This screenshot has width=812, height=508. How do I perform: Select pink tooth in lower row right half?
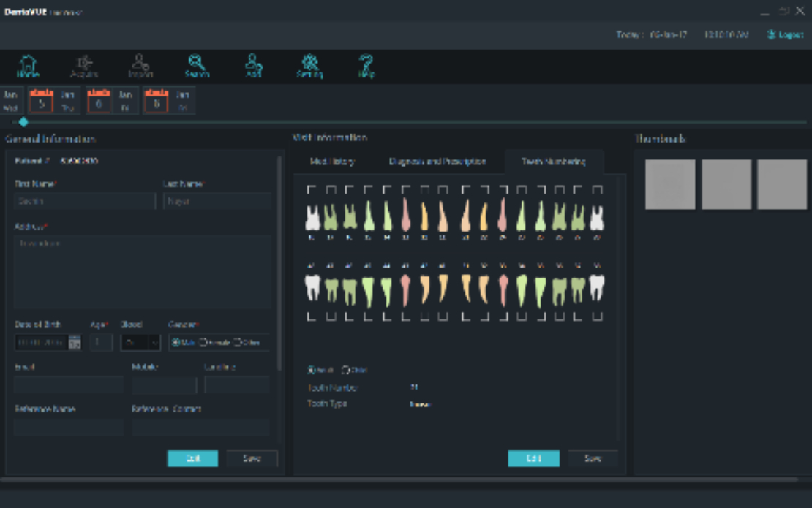click(503, 291)
